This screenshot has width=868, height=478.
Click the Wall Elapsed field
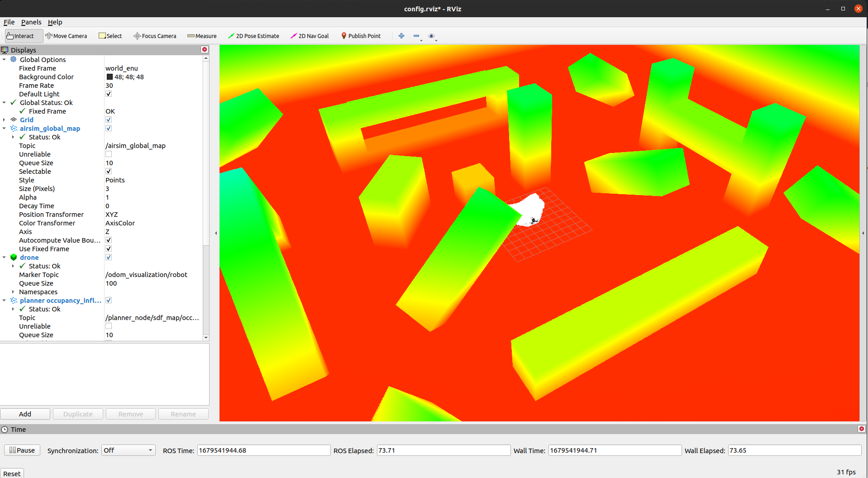pos(794,450)
